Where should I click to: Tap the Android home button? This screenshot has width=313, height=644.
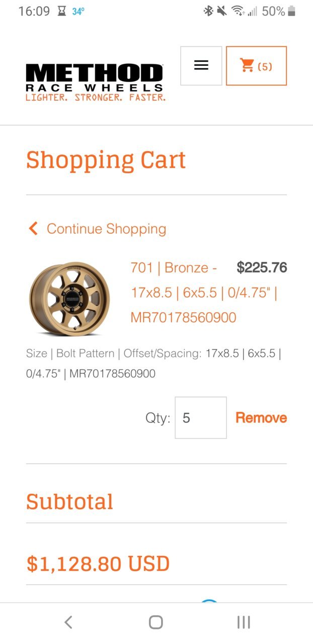(156, 622)
